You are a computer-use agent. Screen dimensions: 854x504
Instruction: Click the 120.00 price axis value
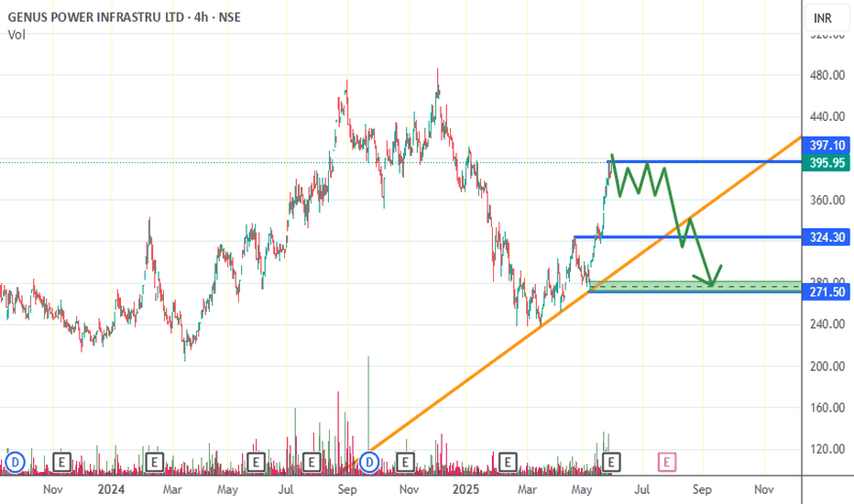tap(827, 449)
